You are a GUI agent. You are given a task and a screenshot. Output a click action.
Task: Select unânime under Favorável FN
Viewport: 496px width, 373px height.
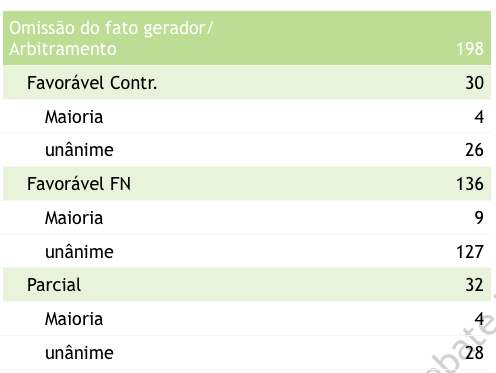point(79,252)
